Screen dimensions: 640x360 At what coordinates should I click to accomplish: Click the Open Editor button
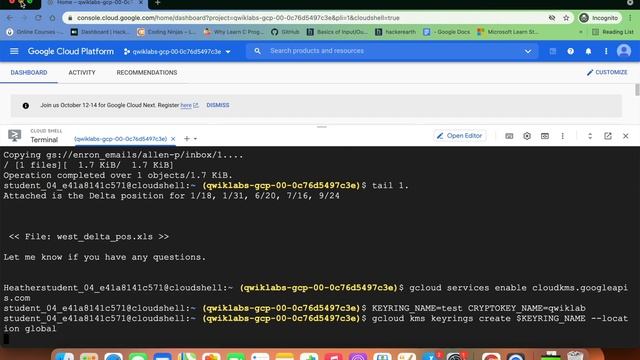460,136
